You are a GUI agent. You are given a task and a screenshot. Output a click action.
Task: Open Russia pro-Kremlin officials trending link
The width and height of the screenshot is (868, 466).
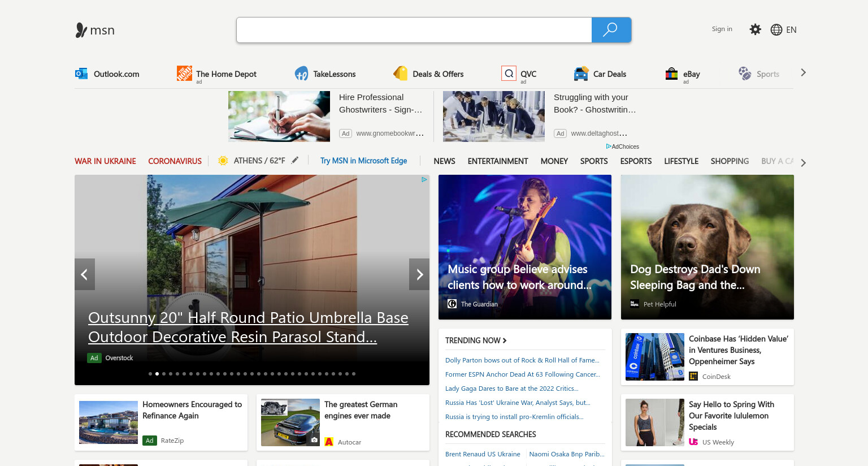[514, 417]
